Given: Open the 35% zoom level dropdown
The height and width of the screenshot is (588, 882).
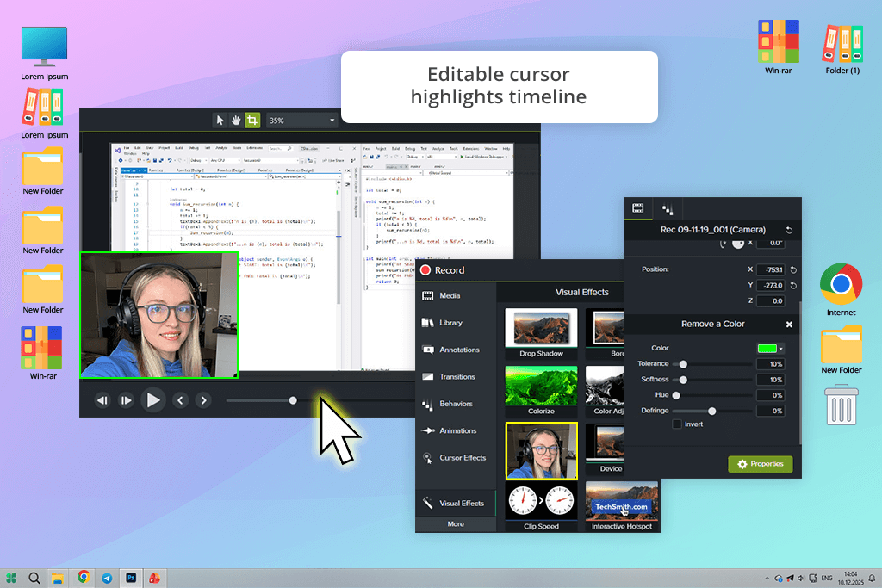Looking at the screenshot, I should pyautogui.click(x=301, y=121).
